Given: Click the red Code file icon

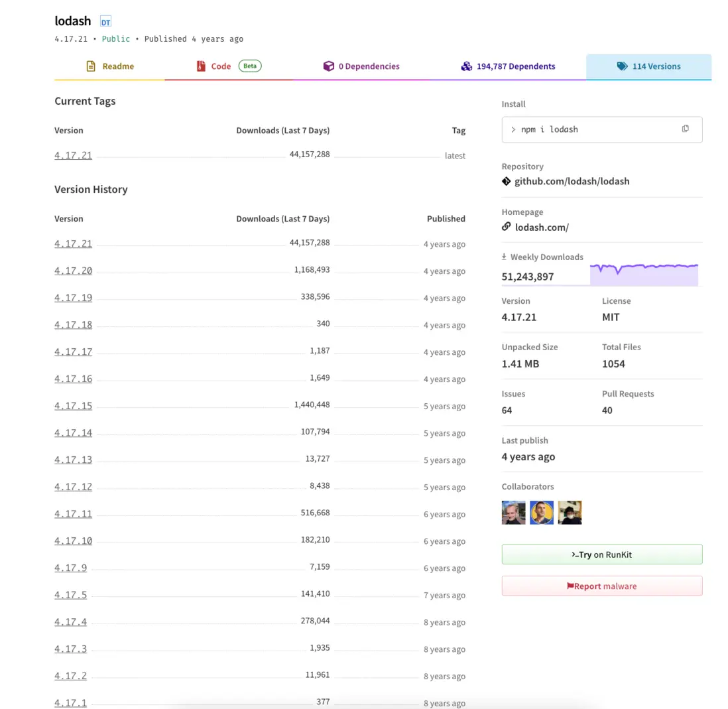Looking at the screenshot, I should [x=201, y=66].
